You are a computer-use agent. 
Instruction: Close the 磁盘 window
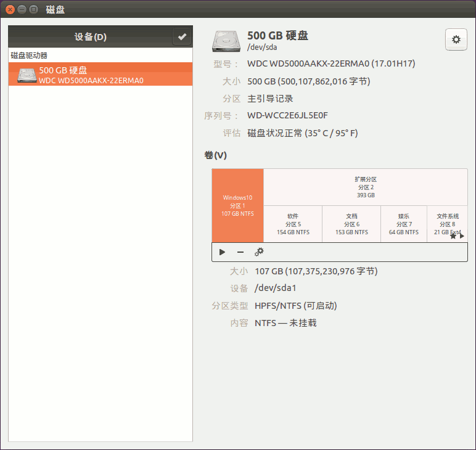tap(10, 9)
